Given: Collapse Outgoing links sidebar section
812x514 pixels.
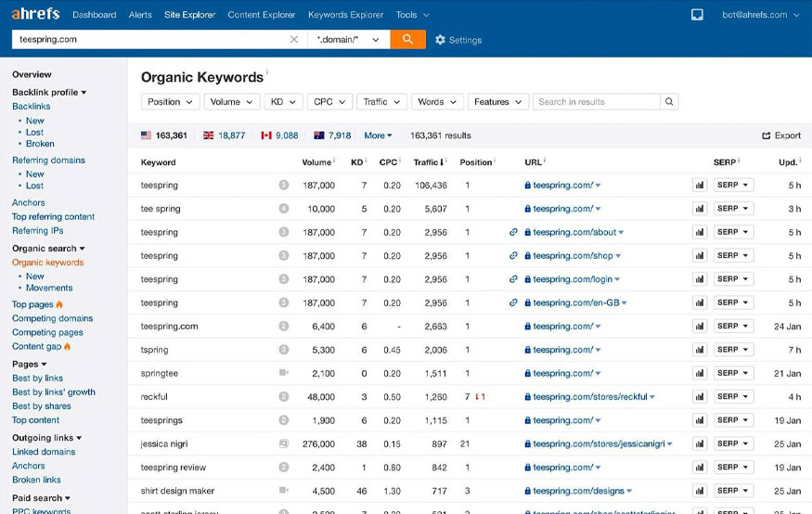Looking at the screenshot, I should 47,438.
